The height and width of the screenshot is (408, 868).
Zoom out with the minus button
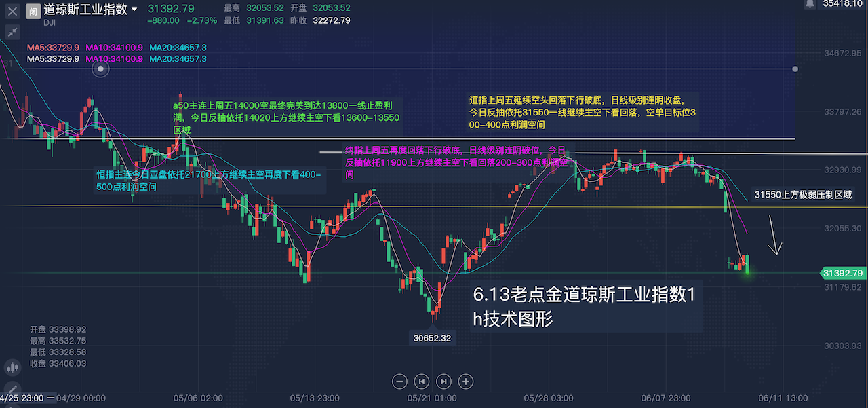point(399,382)
